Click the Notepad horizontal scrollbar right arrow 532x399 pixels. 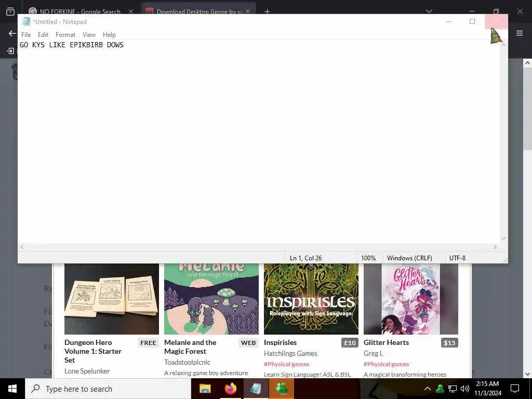495,247
